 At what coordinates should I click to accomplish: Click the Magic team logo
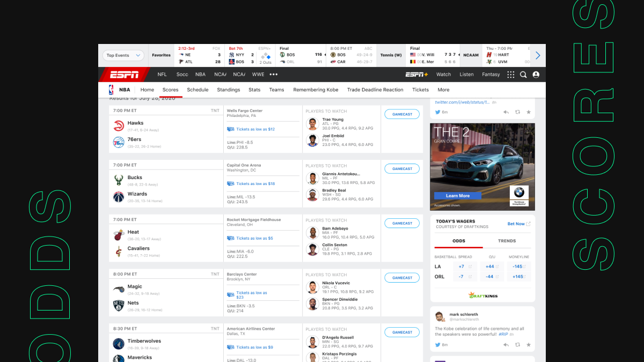119,289
